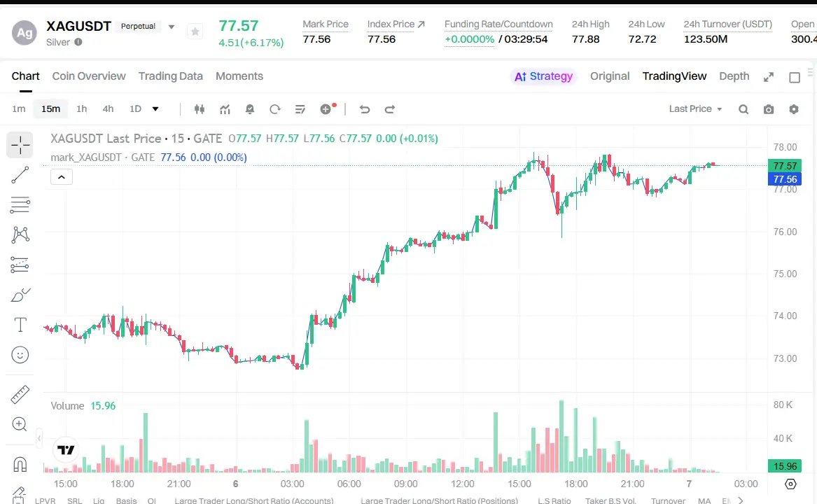Open chart settings gear icon
Screen dimensions: 817x504
coord(794,109)
